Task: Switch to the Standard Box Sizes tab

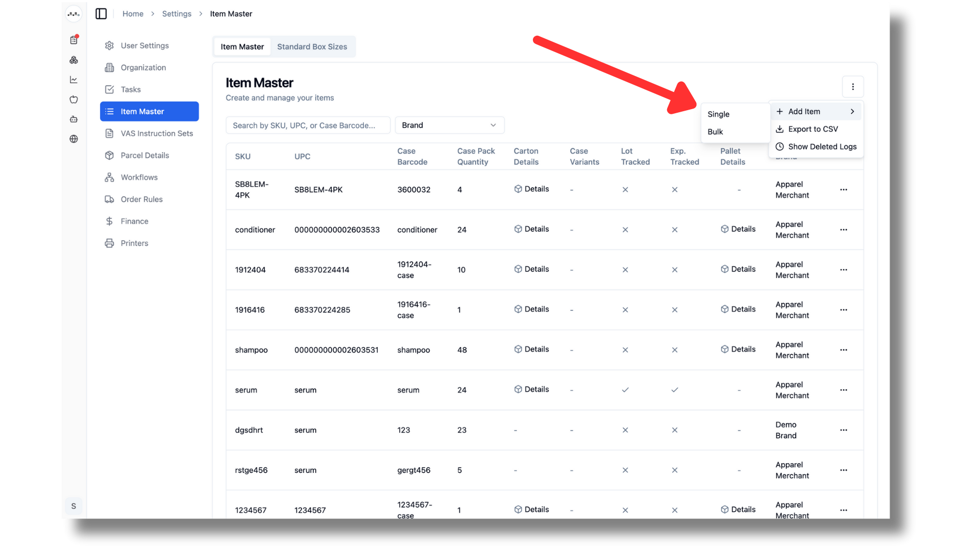Action: [x=312, y=46]
